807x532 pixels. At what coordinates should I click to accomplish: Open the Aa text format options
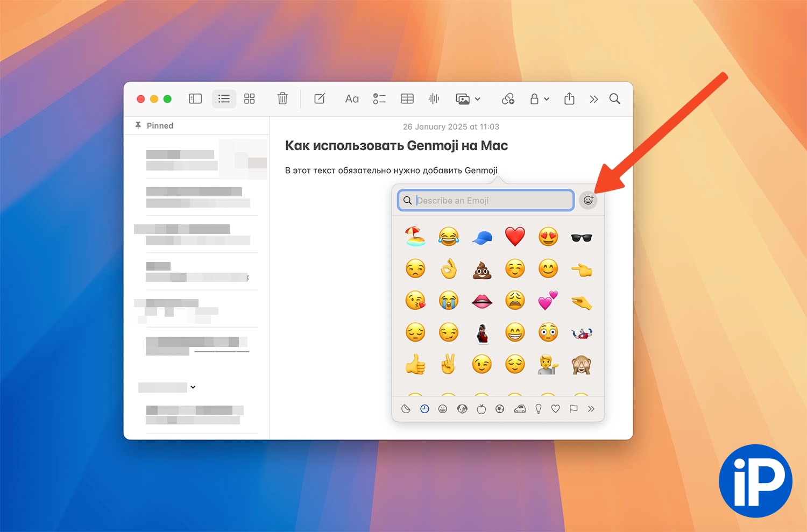pos(352,99)
